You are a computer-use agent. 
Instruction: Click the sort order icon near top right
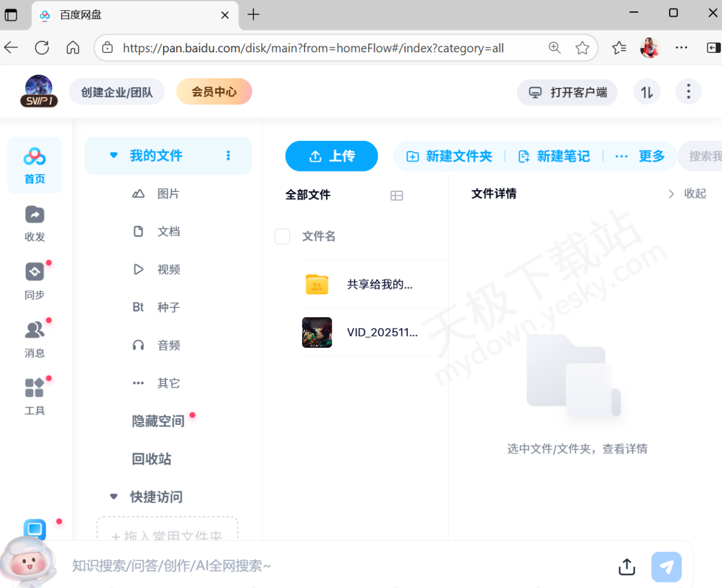coord(647,91)
